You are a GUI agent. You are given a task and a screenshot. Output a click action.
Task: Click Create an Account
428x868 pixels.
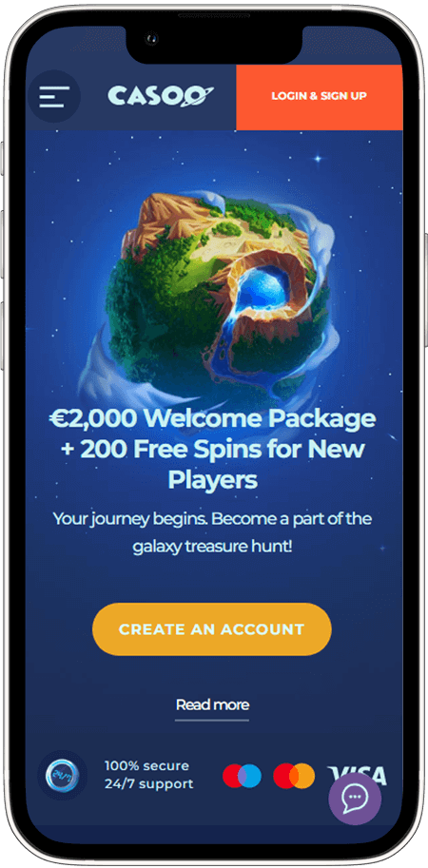click(x=211, y=629)
